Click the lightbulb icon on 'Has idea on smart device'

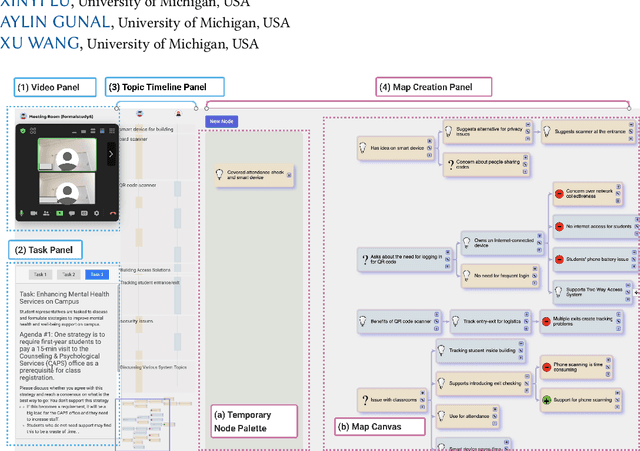click(365, 148)
